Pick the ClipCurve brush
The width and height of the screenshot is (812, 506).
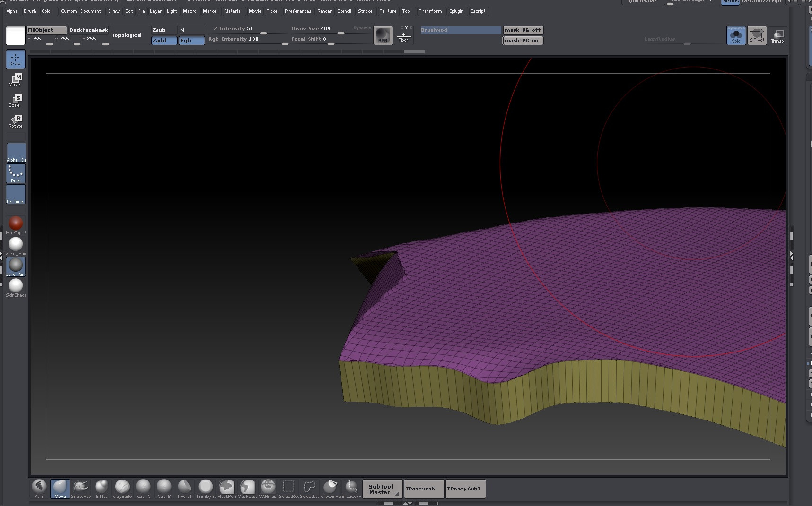[x=331, y=489]
